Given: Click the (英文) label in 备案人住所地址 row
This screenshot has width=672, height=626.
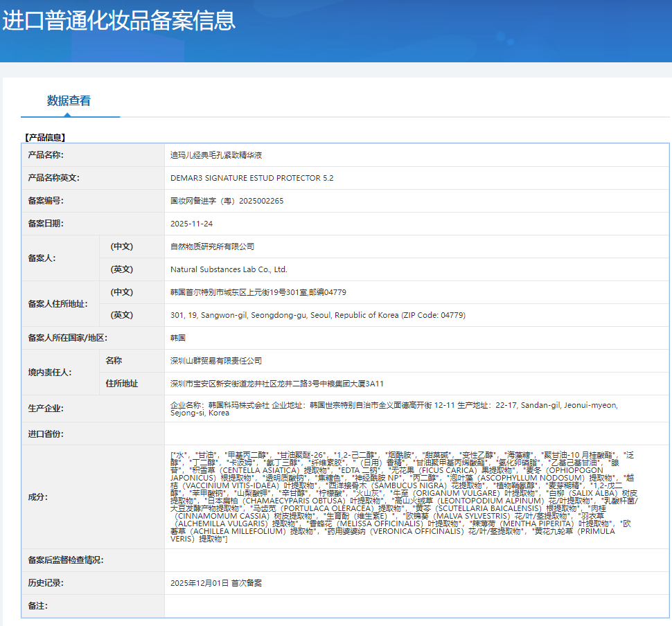Looking at the screenshot, I should 122,315.
